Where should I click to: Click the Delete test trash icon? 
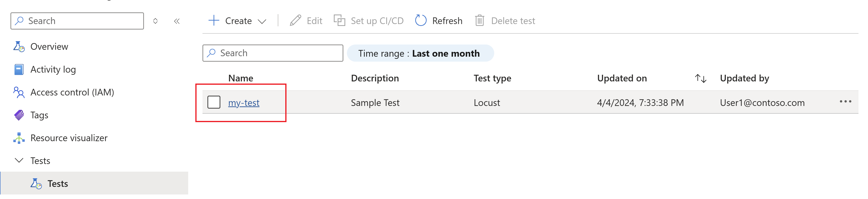point(479,20)
